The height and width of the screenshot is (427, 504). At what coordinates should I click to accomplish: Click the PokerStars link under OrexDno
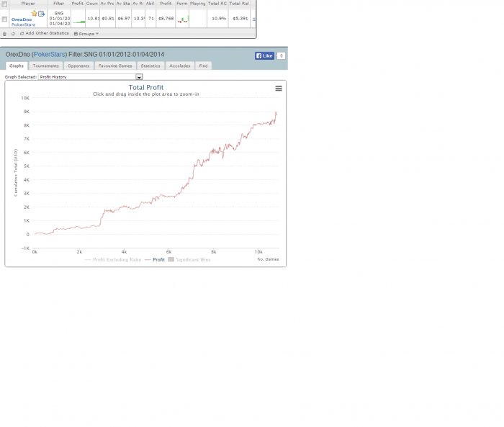[23, 24]
